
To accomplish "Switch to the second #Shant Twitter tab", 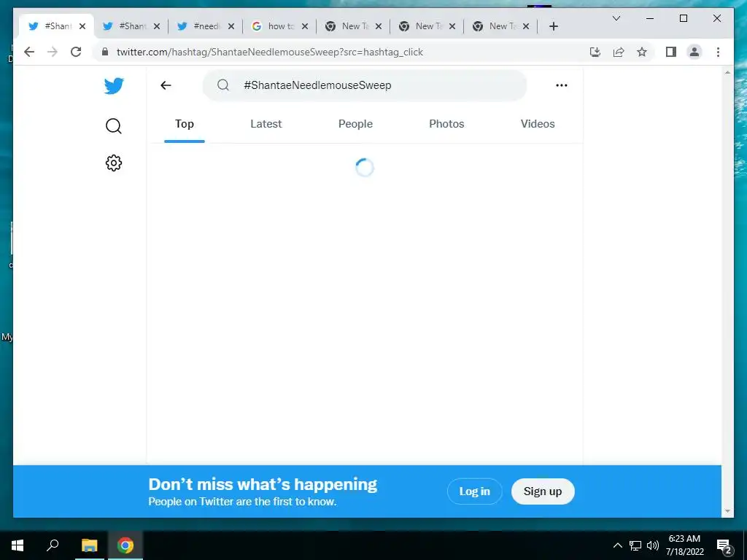I will tap(131, 26).
